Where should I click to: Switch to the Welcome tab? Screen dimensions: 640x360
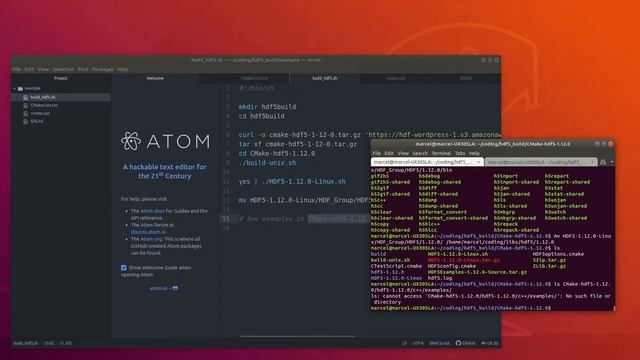[x=155, y=78]
